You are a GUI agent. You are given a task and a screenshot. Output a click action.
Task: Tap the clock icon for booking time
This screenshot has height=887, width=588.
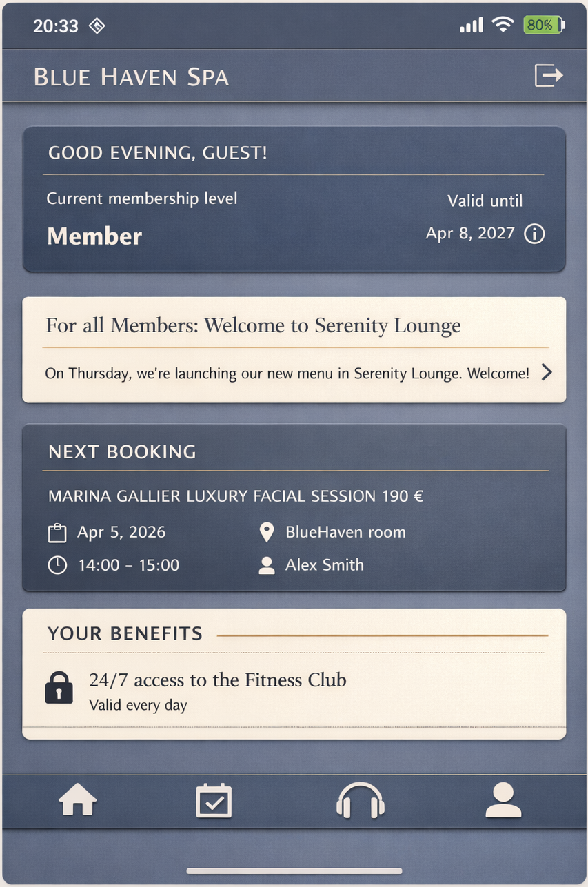click(57, 565)
